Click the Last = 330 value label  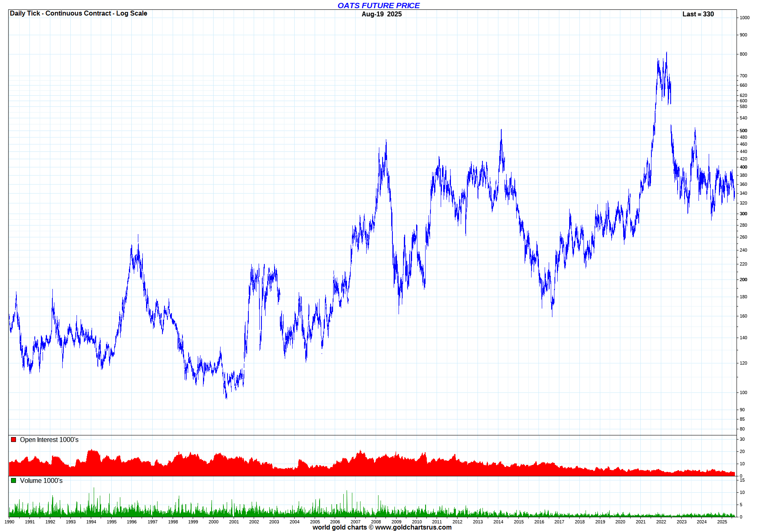tap(698, 14)
